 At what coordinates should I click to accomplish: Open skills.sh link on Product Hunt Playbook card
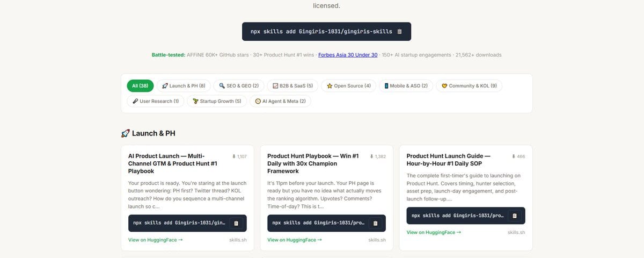tap(377, 240)
